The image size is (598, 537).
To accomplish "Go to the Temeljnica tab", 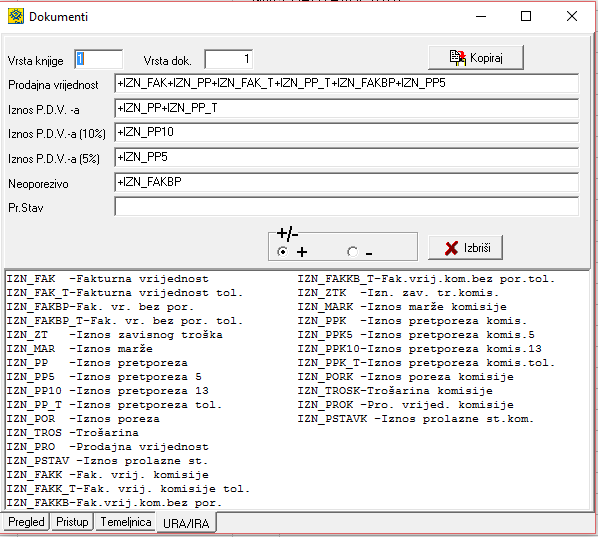I will (x=126, y=522).
